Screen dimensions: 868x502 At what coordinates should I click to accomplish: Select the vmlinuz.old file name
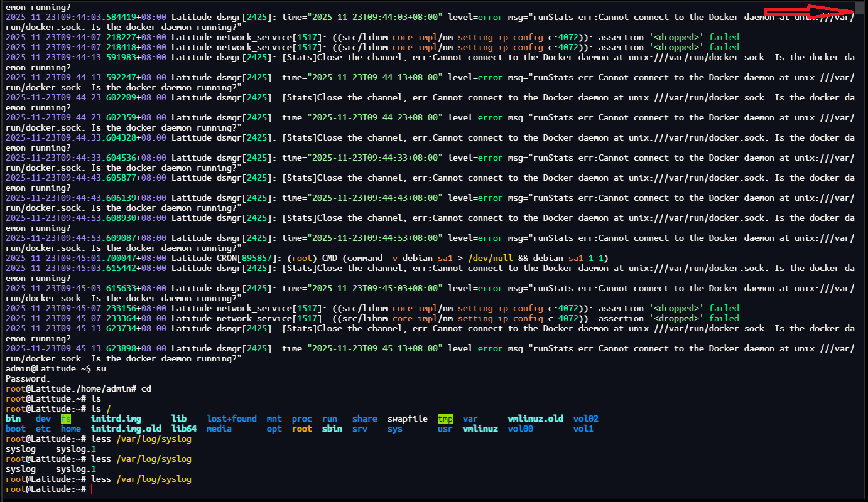pyautogui.click(x=535, y=419)
